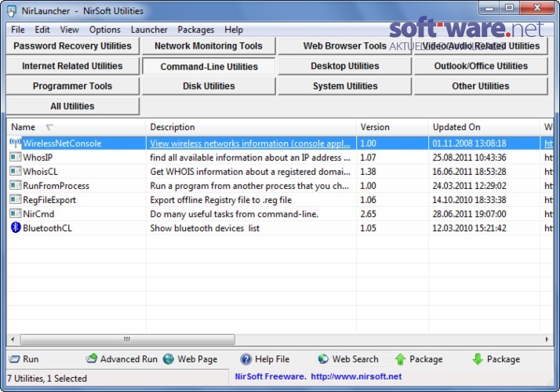Screen dimensions: 560x392
Task: Switch to Other Utilities group
Action: [481, 86]
